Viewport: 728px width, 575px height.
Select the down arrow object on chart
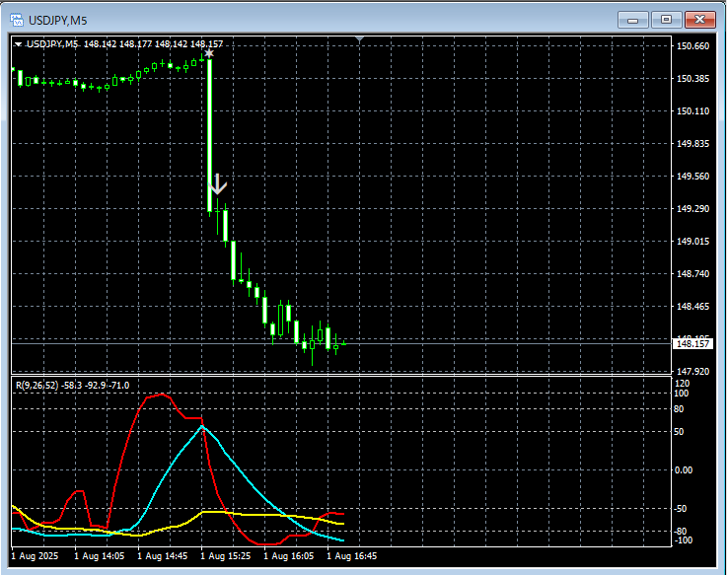pyautogui.click(x=217, y=183)
